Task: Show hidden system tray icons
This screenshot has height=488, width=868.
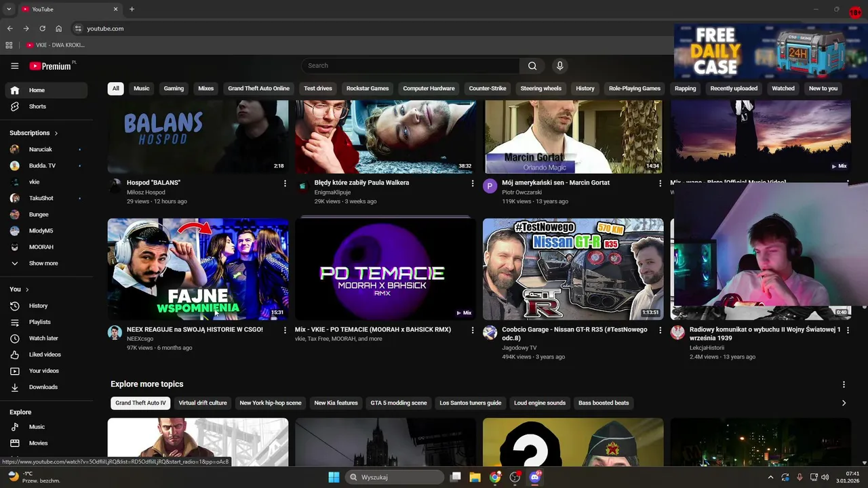Action: [x=770, y=477]
